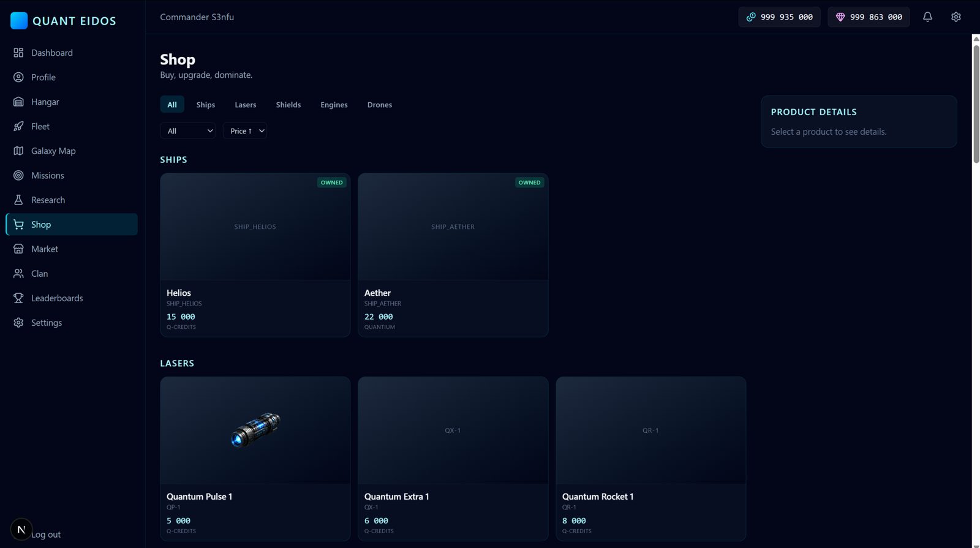The image size is (980, 548).
Task: Click the 8 000 price value
Action: pyautogui.click(x=574, y=520)
